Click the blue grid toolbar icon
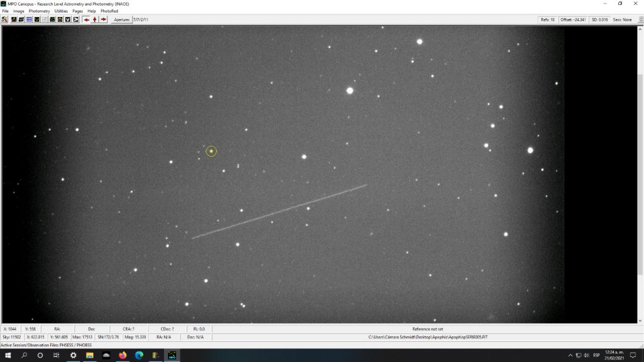This screenshot has width=644, height=362. (x=29, y=19)
